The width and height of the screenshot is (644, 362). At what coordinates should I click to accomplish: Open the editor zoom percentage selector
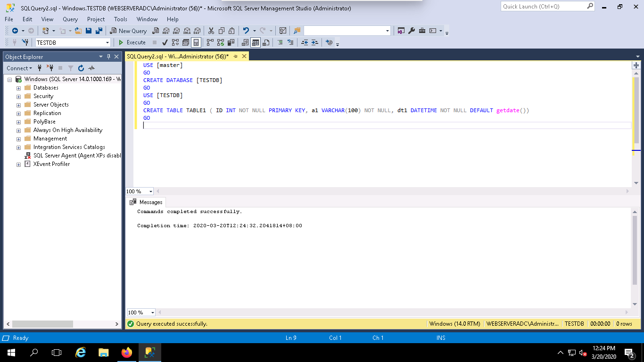(139, 191)
